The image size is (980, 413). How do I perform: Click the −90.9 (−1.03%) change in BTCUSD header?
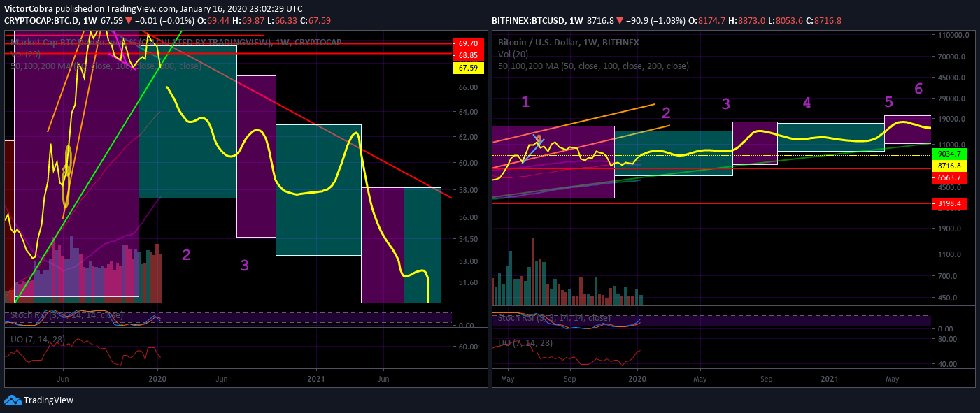pos(655,21)
